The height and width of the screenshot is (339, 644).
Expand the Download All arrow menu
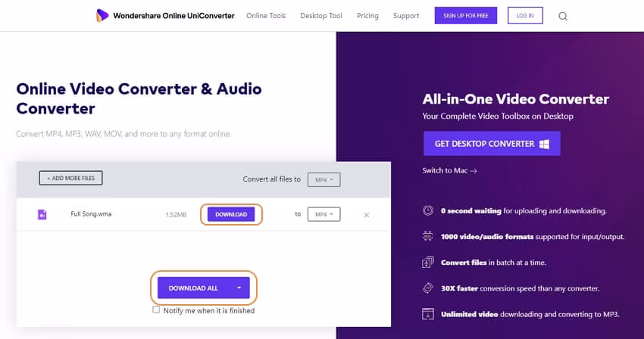coord(239,288)
